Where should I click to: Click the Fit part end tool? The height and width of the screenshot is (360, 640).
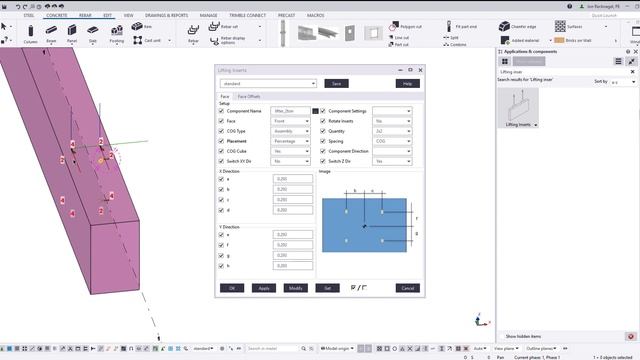point(461,26)
